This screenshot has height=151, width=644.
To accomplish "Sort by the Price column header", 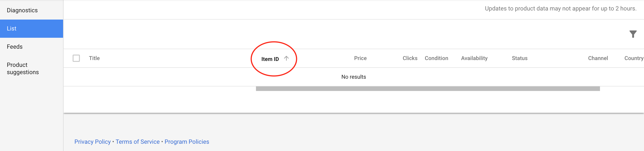I will [360, 58].
